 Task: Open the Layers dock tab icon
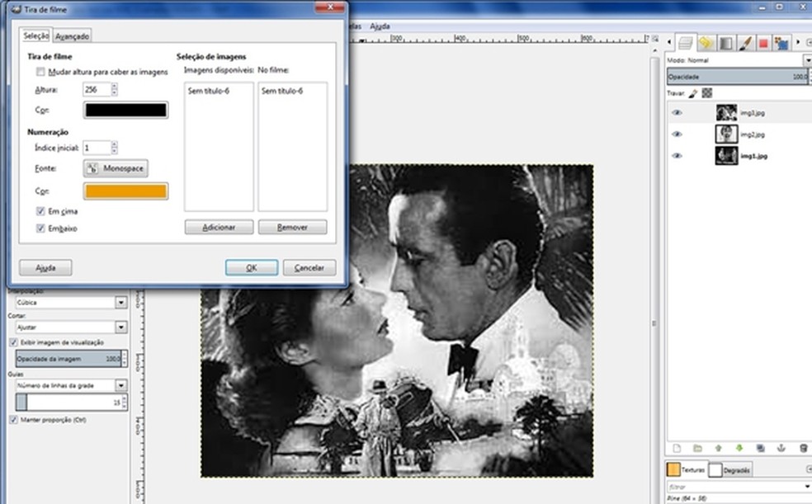pos(687,43)
